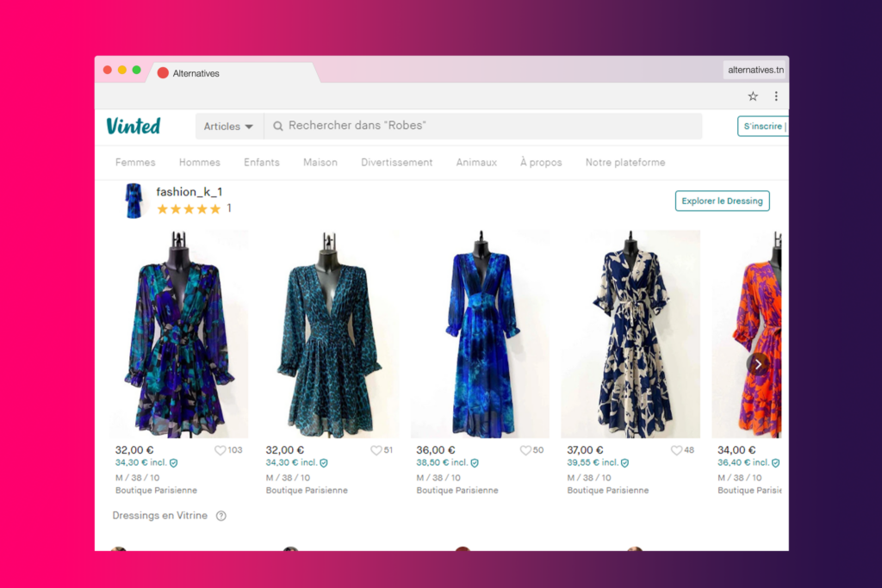
Task: Select the Alternatives browser tab
Action: point(231,73)
